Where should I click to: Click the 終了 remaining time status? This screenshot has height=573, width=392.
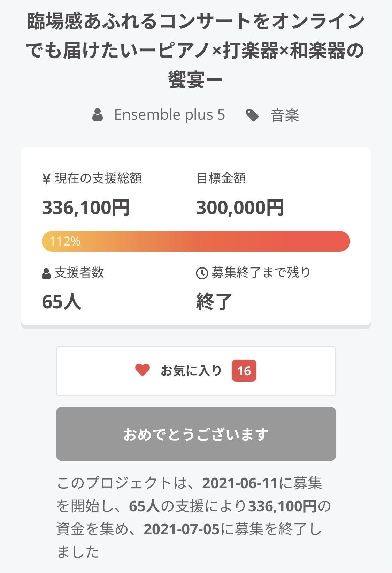pos(214,302)
